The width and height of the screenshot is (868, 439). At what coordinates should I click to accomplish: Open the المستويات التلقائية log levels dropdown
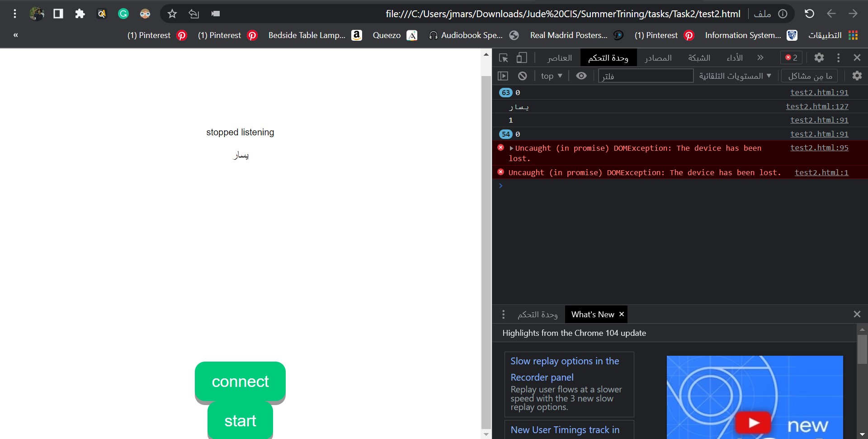pos(735,76)
